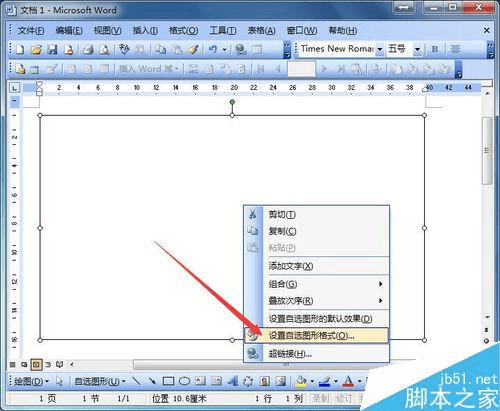This screenshot has width=500, height=411.
Task: Open line color dropdown arrow
Action: click(336, 381)
